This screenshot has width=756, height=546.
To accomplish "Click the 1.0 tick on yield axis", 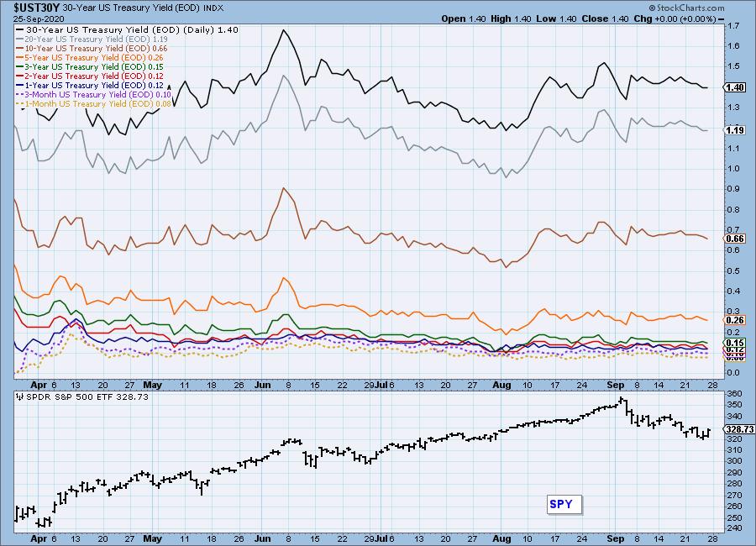I will pyautogui.click(x=732, y=168).
